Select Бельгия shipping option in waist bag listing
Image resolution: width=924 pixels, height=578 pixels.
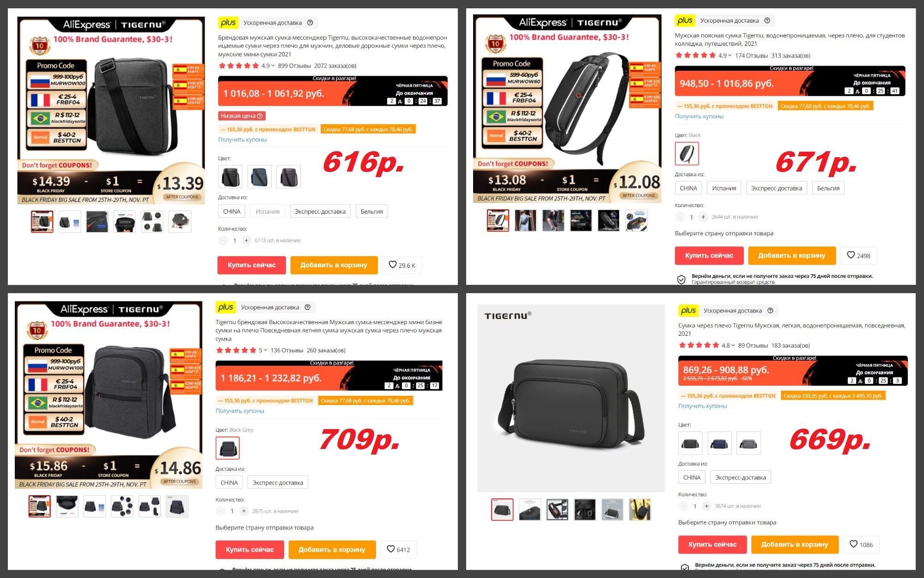tap(828, 188)
